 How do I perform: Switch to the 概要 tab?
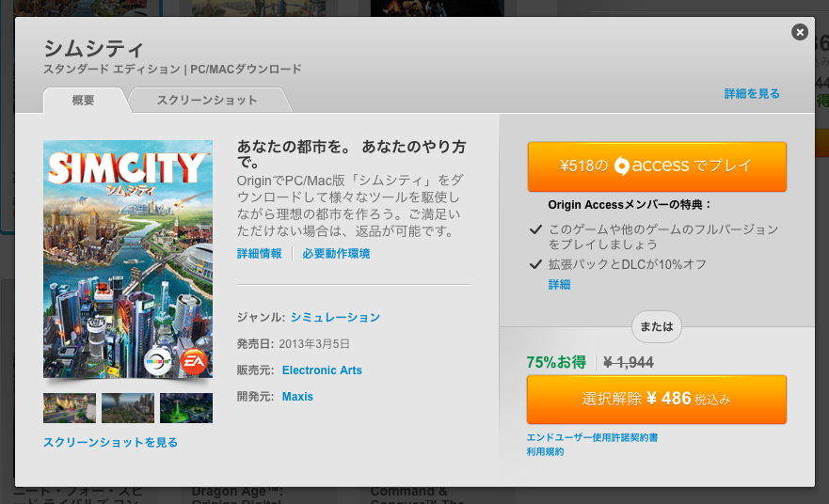tap(84, 100)
